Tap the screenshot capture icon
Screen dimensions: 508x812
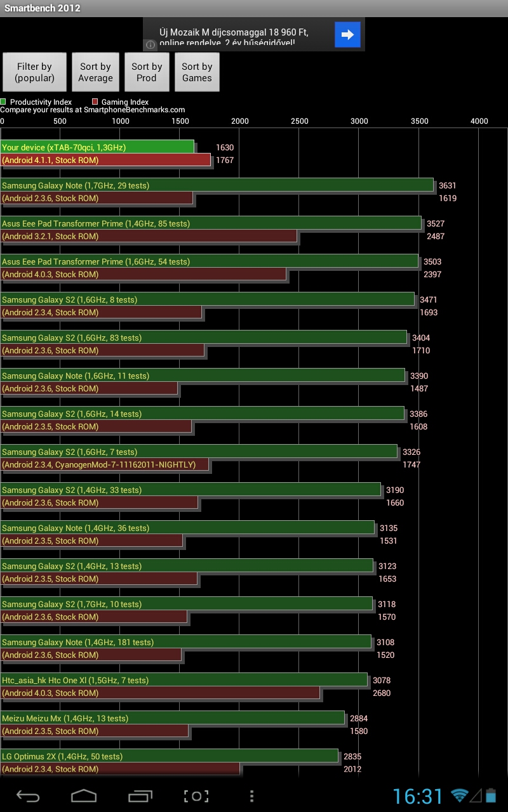[196, 796]
